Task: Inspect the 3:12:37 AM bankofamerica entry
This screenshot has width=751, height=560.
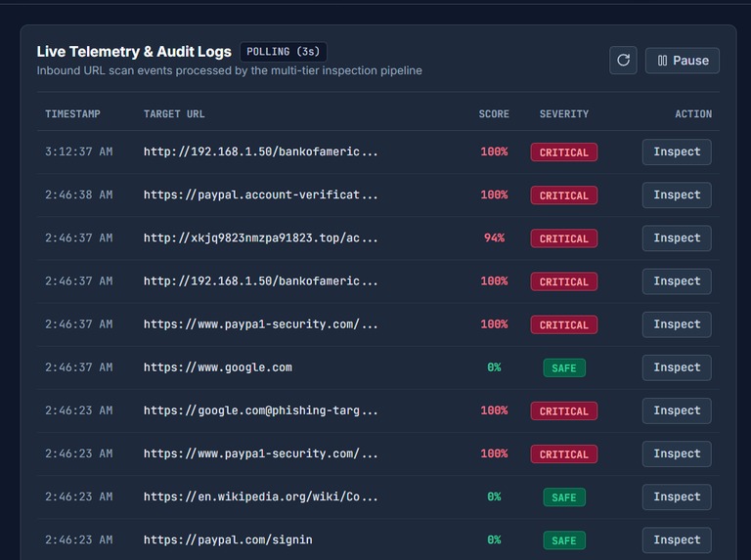Action: [x=677, y=151]
